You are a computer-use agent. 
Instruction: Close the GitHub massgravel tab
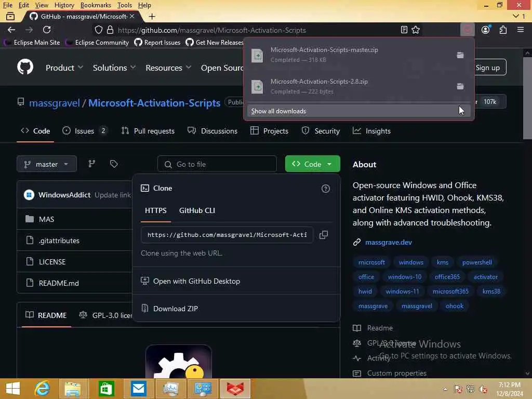132,16
